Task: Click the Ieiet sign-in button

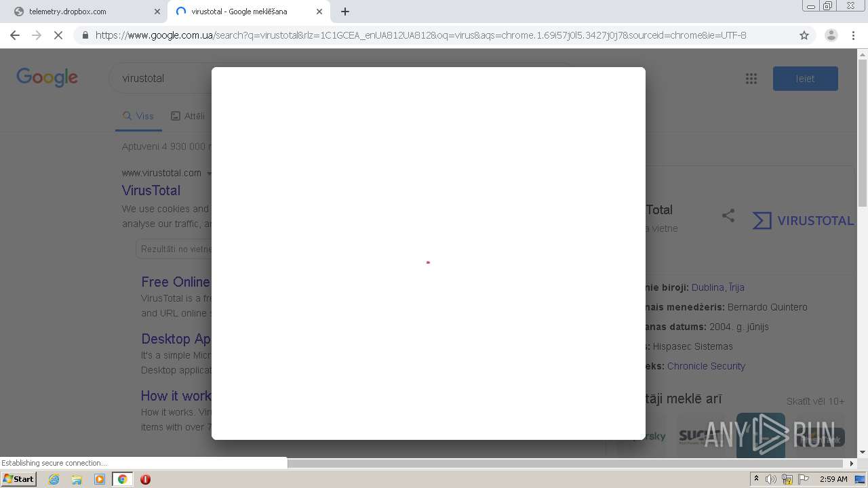Action: pyautogui.click(x=805, y=79)
